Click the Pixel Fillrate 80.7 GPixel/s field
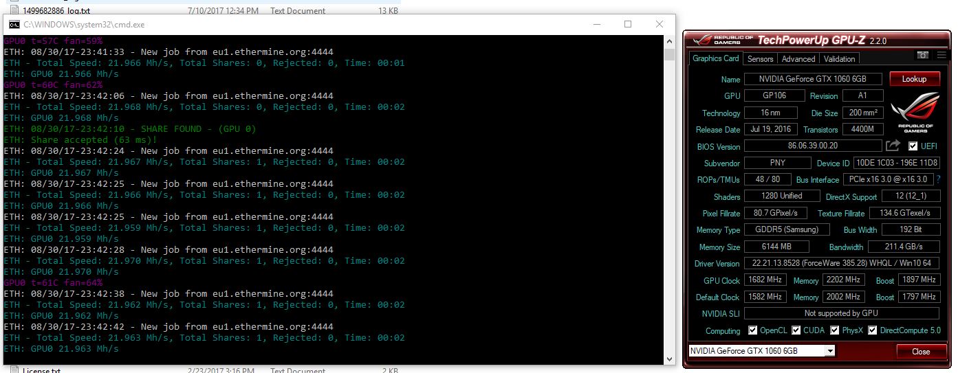Screen dimensions: 980x373 point(776,213)
